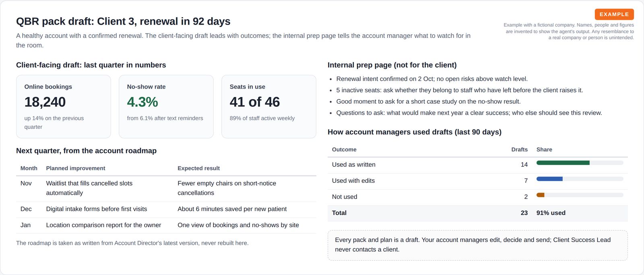Click bullet 'Renewal intent confirmed on 2 Oct'
This screenshot has height=275, width=644.
pyautogui.click(x=432, y=79)
